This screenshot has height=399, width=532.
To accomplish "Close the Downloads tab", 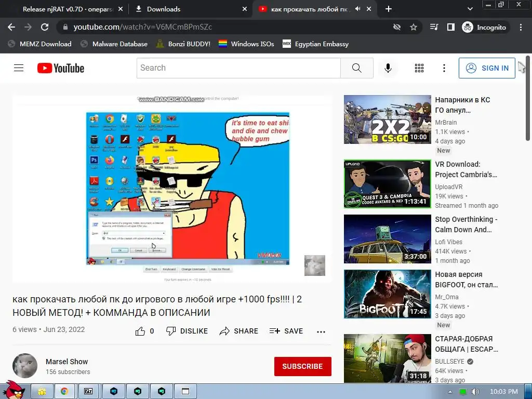I will click(x=245, y=9).
